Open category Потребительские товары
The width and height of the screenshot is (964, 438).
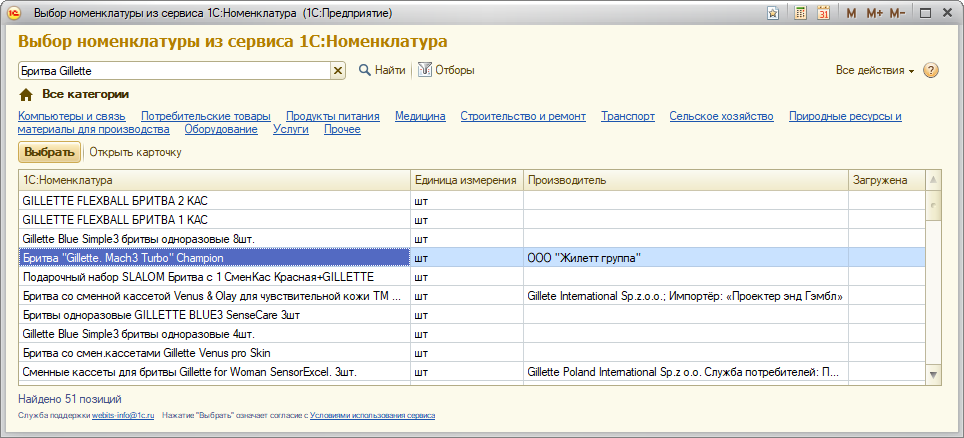(x=205, y=116)
